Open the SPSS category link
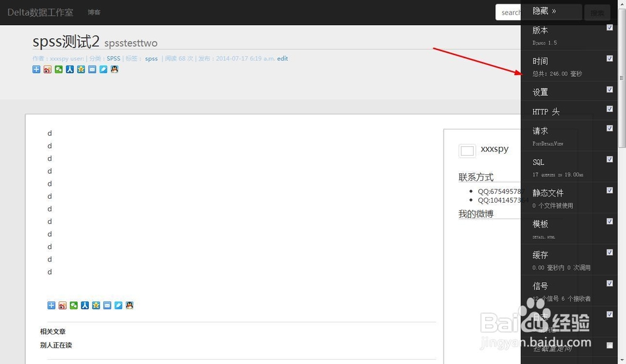The image size is (626, 364). pos(113,59)
